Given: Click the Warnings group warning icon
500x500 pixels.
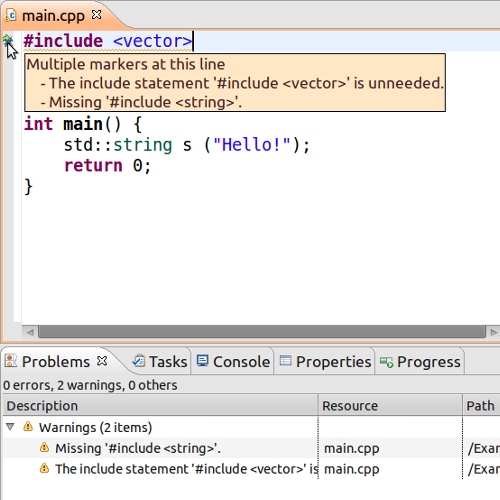Looking at the screenshot, I should [28, 426].
